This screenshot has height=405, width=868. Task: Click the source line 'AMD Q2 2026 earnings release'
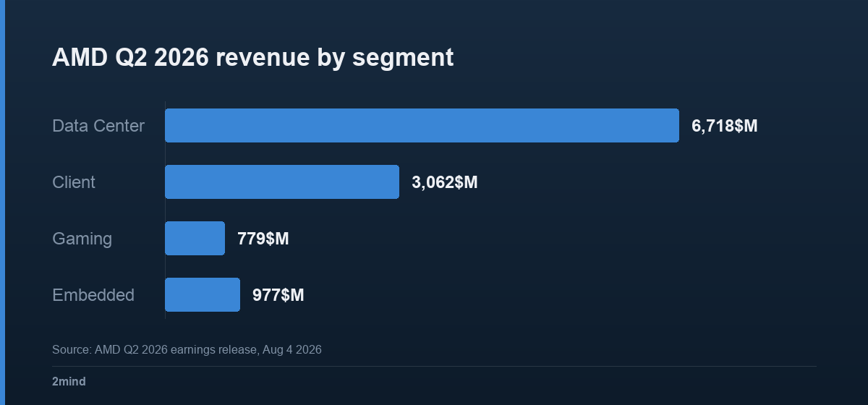[187, 350]
